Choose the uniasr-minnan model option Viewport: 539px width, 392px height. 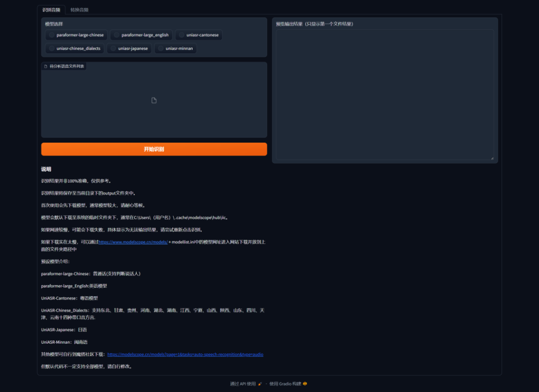161,48
